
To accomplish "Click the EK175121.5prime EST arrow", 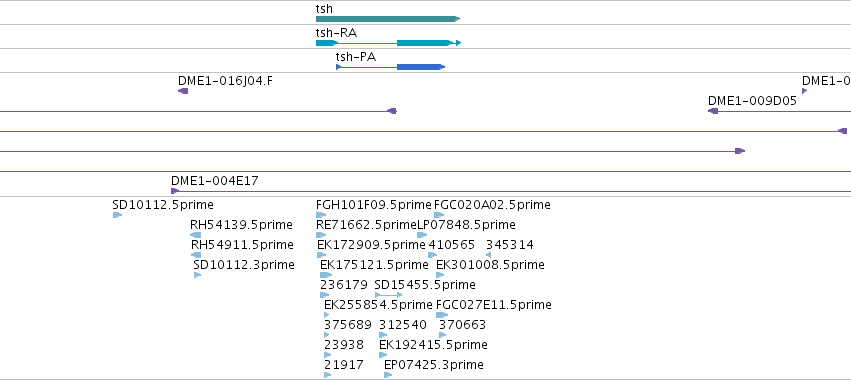I will 326,275.
